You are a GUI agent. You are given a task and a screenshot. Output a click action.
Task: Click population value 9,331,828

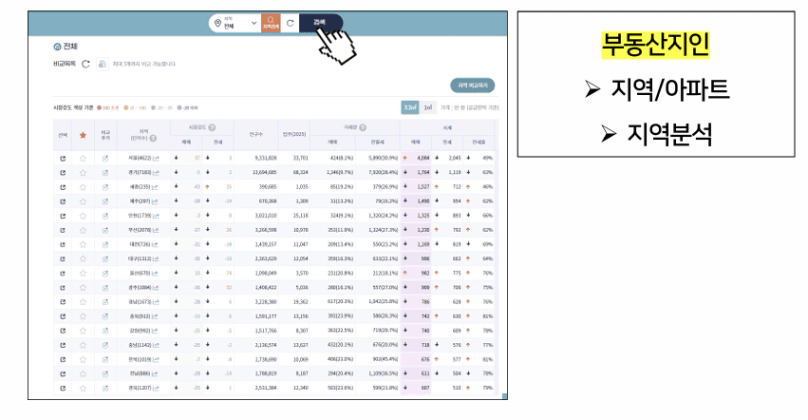(x=266, y=158)
